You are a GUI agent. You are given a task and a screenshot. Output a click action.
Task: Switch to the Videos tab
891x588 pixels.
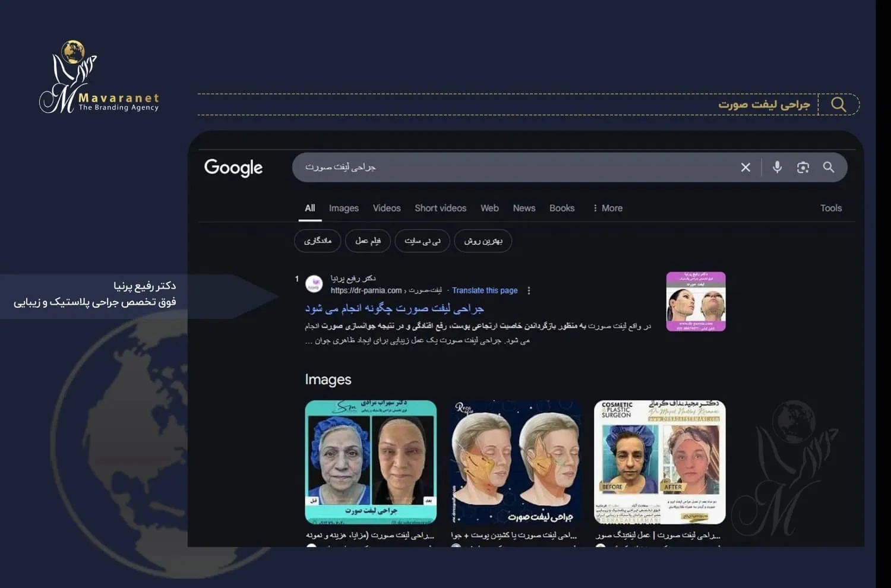386,208
